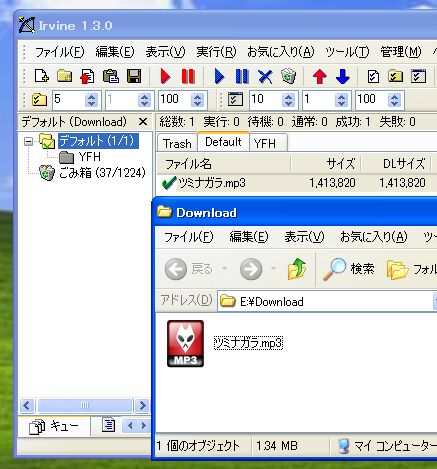Image resolution: width=437 pixels, height=469 pixels.
Task: Select ツミナガラ.mp3 row in Irvine list
Action: coord(297,183)
